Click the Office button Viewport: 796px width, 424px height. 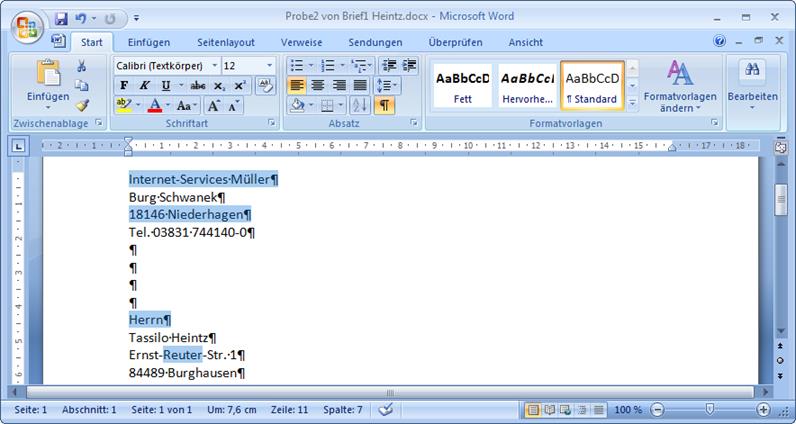pyautogui.click(x=26, y=23)
